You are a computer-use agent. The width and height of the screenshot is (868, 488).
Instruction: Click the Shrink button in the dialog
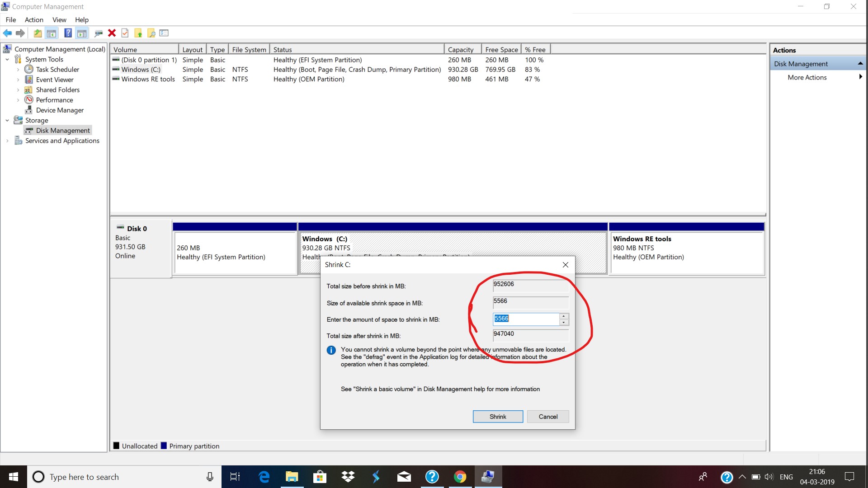coord(498,416)
